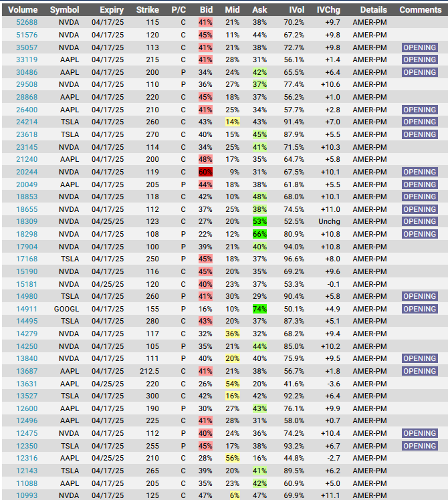The width and height of the screenshot is (448, 500).
Task: Open volume link 12316
Action: tap(27, 458)
